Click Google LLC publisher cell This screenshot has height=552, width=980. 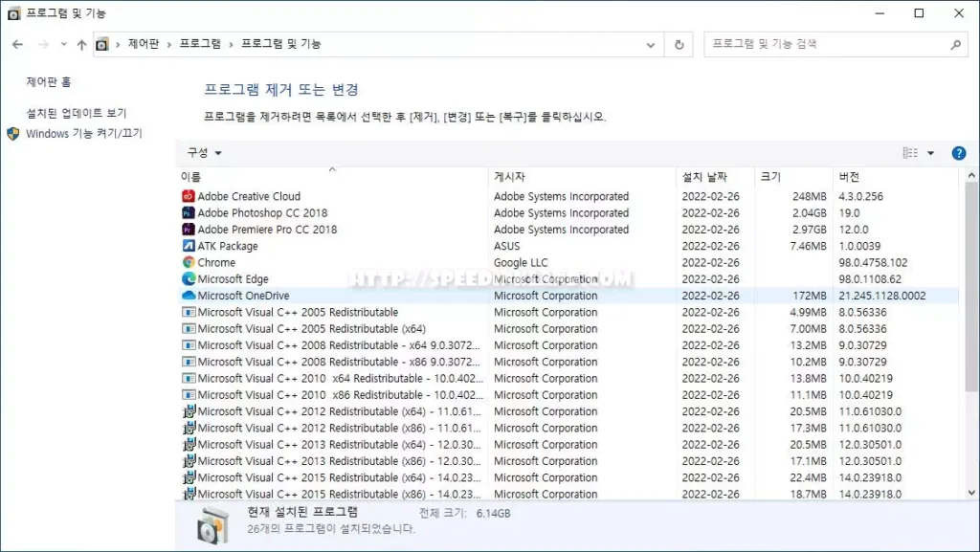pyautogui.click(x=520, y=262)
